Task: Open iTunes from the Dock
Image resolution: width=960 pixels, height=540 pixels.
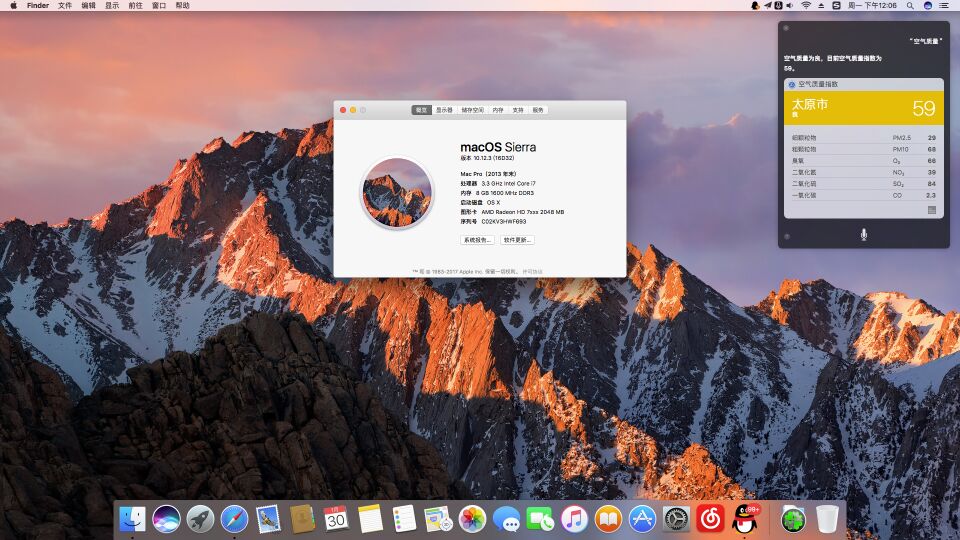Action: (574, 518)
